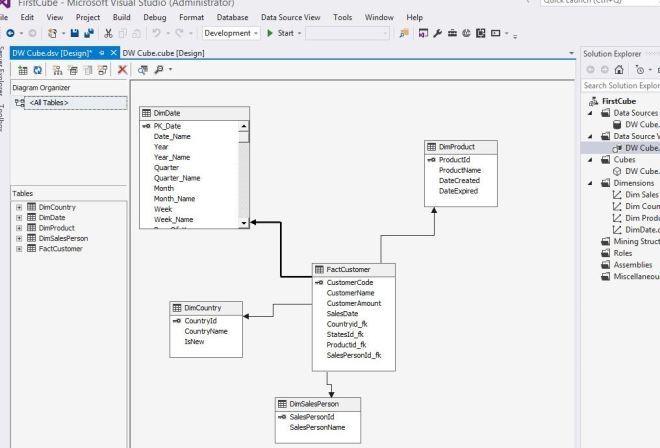This screenshot has width=660, height=448.
Task: Click the Home icon in Solution Explorer
Action: pos(620,69)
